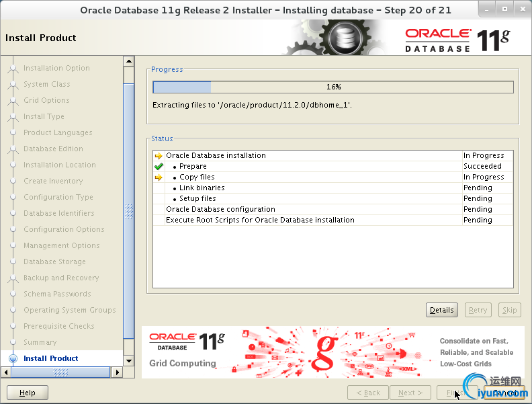Click the database gear graphic in header
This screenshot has width=532, height=404.
335,38
